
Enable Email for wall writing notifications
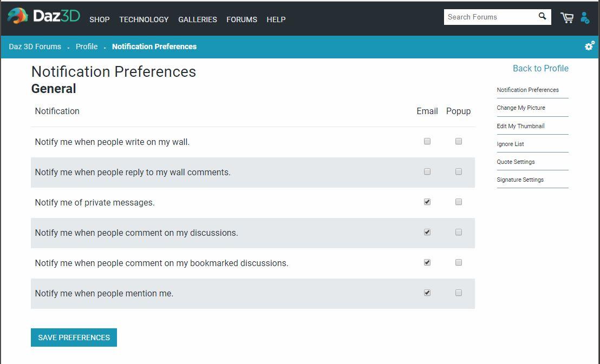[427, 141]
